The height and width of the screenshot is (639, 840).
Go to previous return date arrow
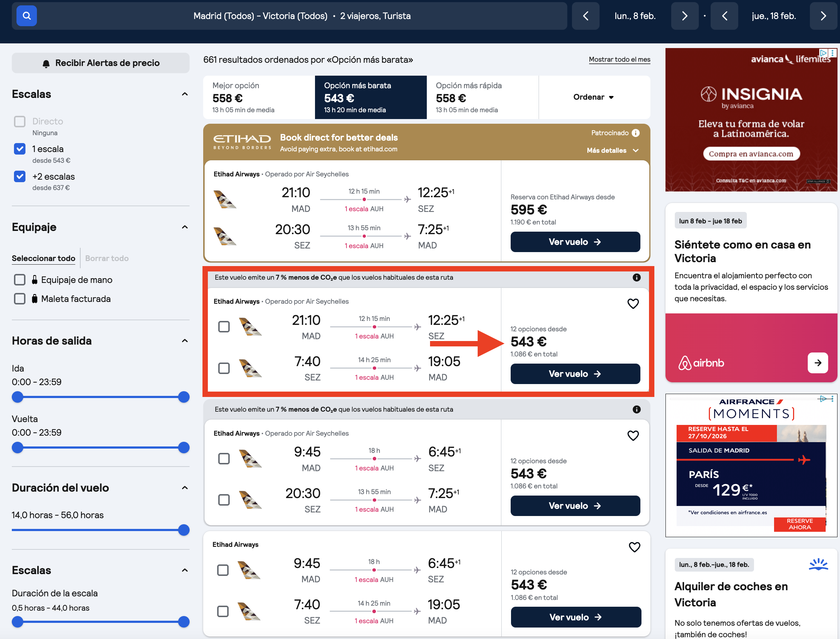point(724,15)
